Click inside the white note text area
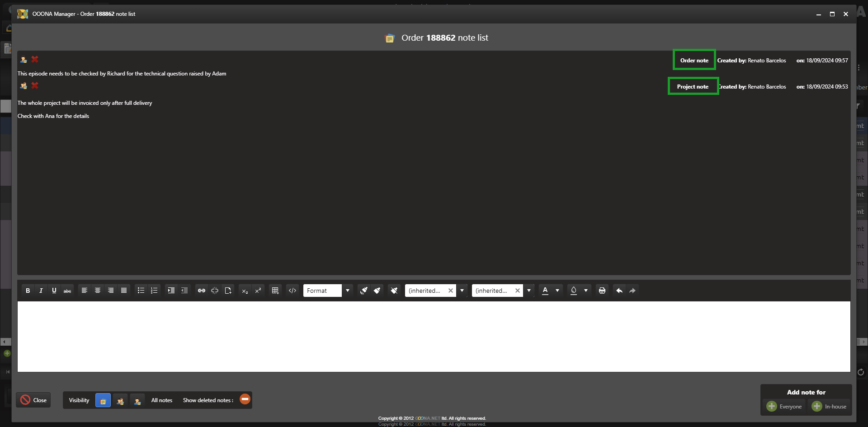 (x=434, y=337)
